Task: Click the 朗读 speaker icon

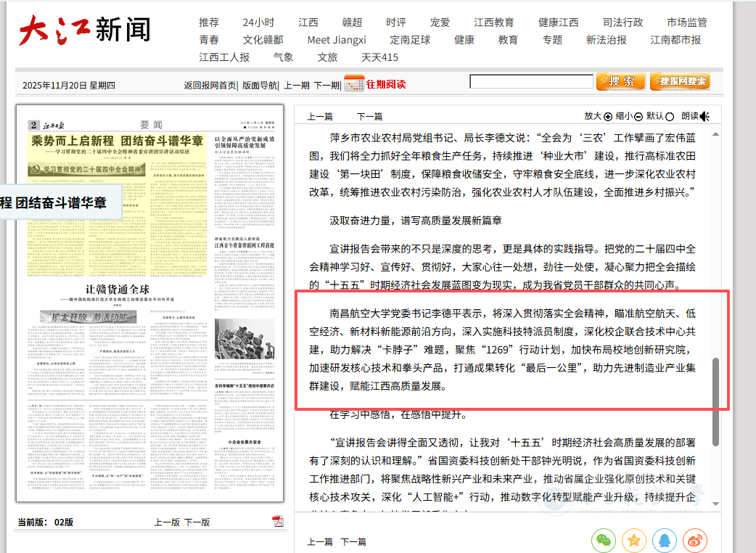Action: [x=704, y=116]
